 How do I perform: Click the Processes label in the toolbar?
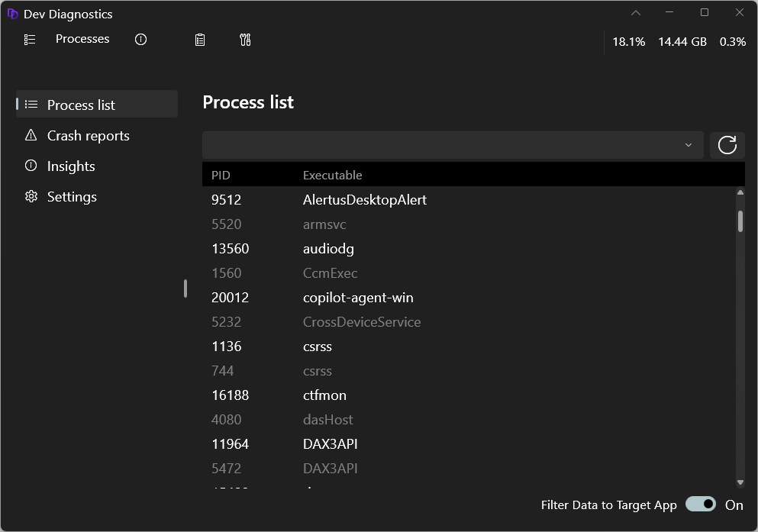(82, 39)
